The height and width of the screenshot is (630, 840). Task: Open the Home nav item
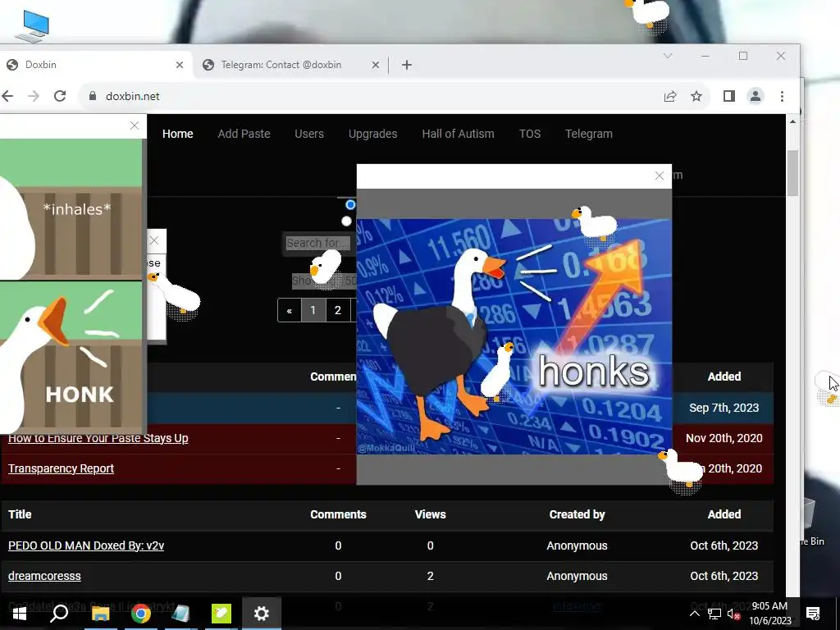(x=178, y=134)
